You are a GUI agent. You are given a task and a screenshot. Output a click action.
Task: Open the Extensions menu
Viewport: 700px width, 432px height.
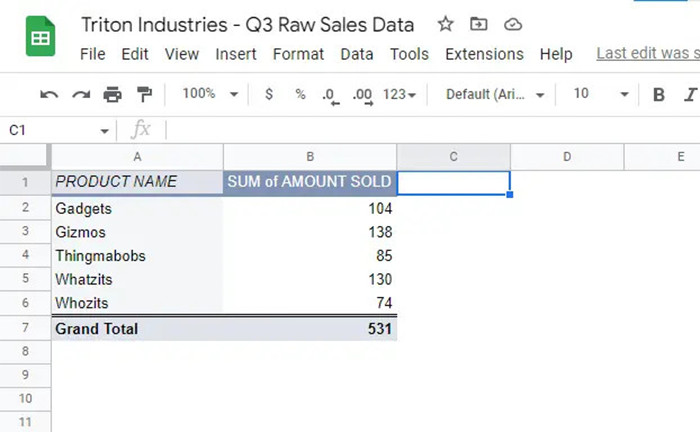pyautogui.click(x=484, y=54)
